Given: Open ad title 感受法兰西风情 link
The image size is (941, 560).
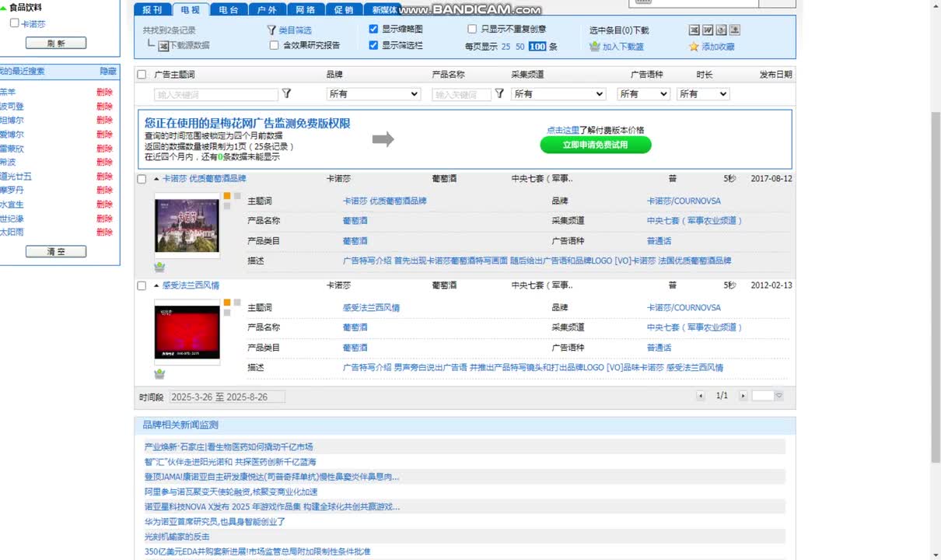Looking at the screenshot, I should [x=191, y=285].
